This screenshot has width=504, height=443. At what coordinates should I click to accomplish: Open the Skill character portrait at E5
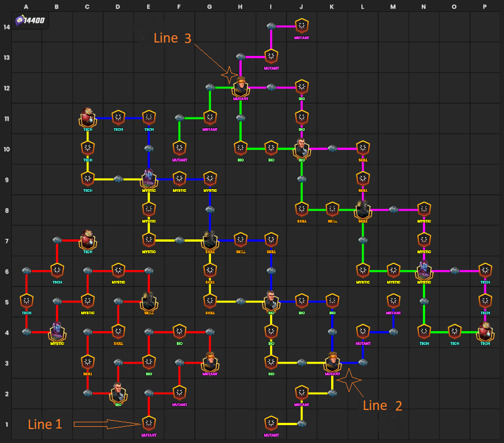point(148,301)
